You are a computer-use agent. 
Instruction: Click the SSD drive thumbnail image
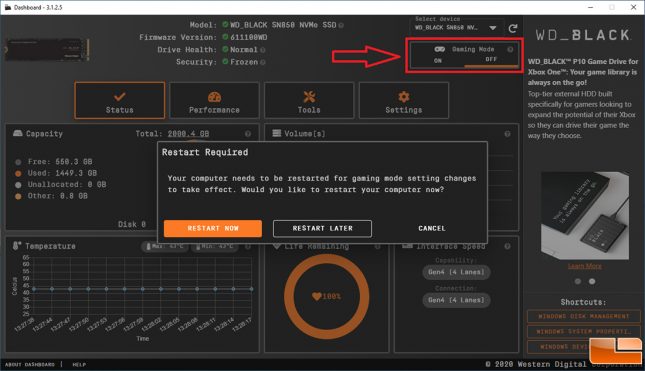pyautogui.click(x=47, y=49)
